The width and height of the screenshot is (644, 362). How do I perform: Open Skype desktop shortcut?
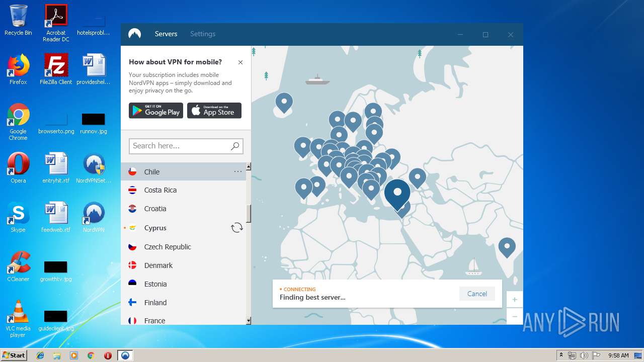18,217
